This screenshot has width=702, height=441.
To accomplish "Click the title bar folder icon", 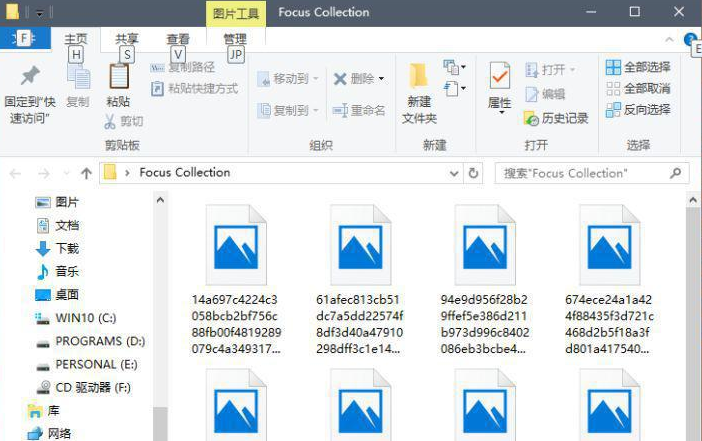I will [12, 12].
